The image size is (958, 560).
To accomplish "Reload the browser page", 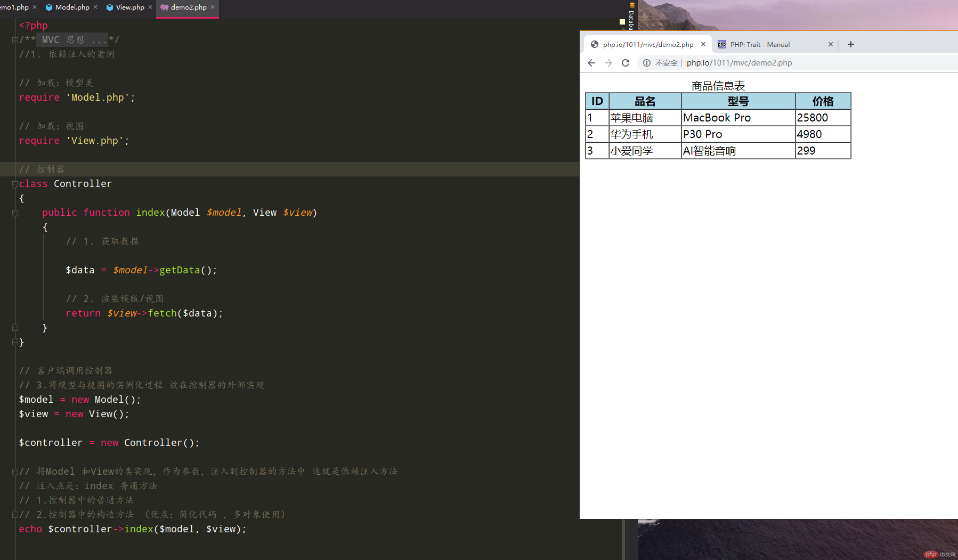I will click(x=626, y=63).
